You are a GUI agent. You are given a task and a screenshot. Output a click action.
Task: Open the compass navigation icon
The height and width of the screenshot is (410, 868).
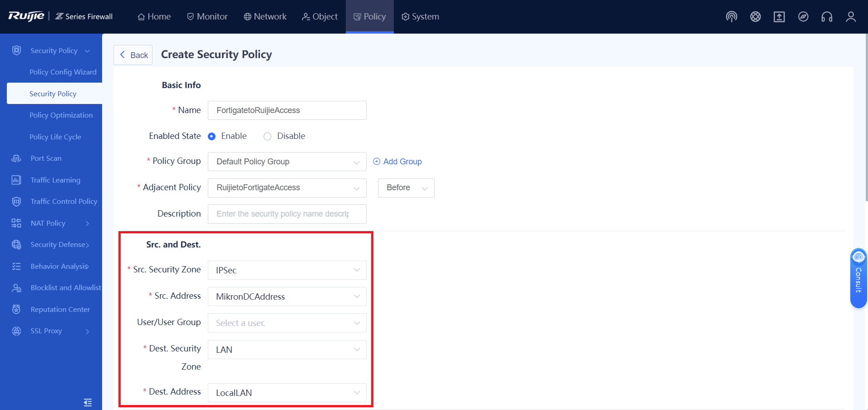point(803,17)
